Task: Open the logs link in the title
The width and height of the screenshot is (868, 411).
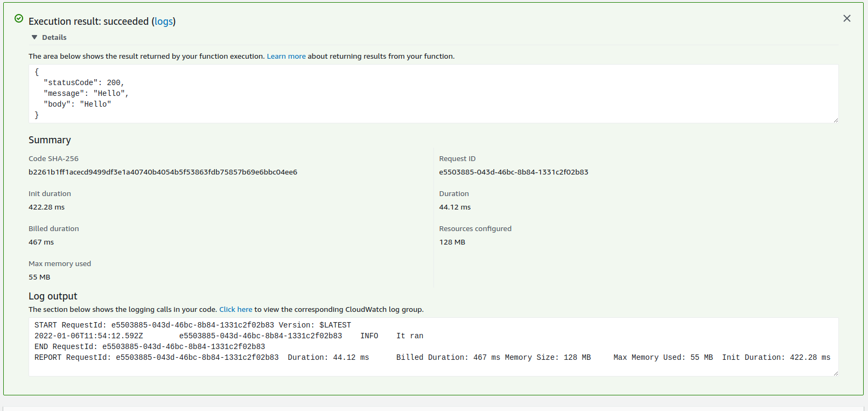Action: coord(164,22)
